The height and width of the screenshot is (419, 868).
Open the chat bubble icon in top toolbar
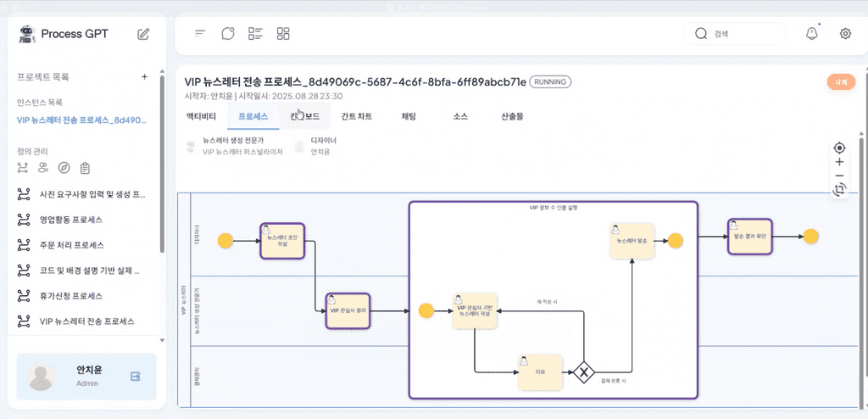pos(227,33)
